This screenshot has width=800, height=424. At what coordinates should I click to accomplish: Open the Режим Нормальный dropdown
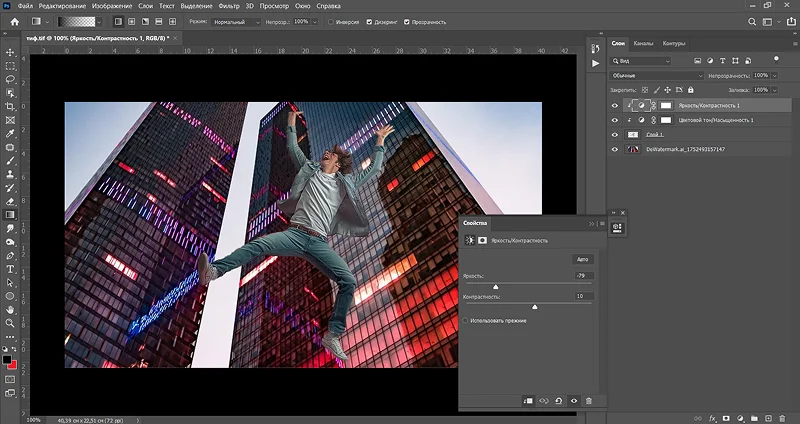coord(236,22)
